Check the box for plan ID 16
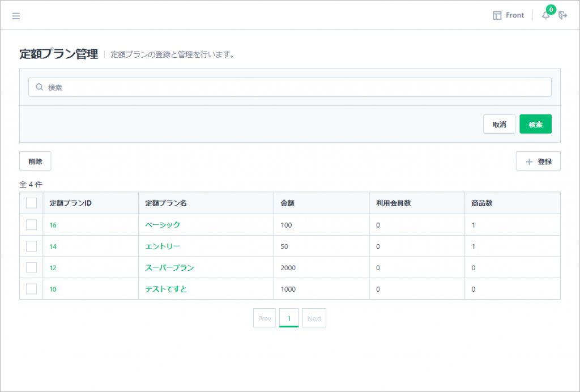 tap(32, 225)
